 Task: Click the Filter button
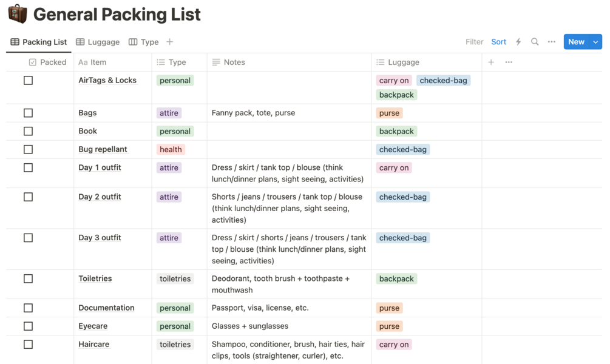click(x=474, y=42)
